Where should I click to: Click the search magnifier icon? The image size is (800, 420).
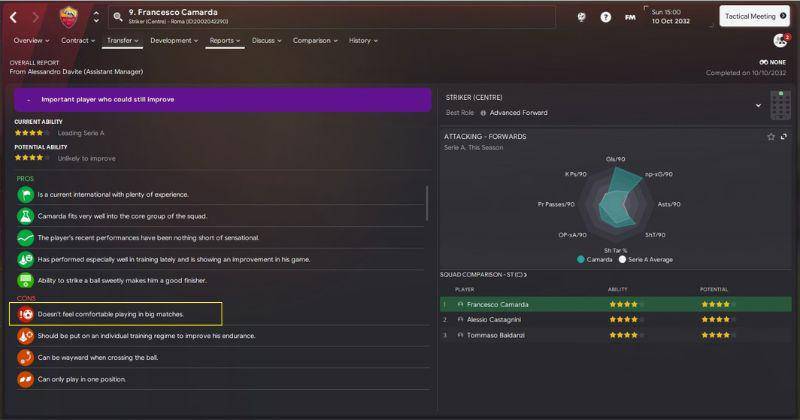(x=118, y=17)
